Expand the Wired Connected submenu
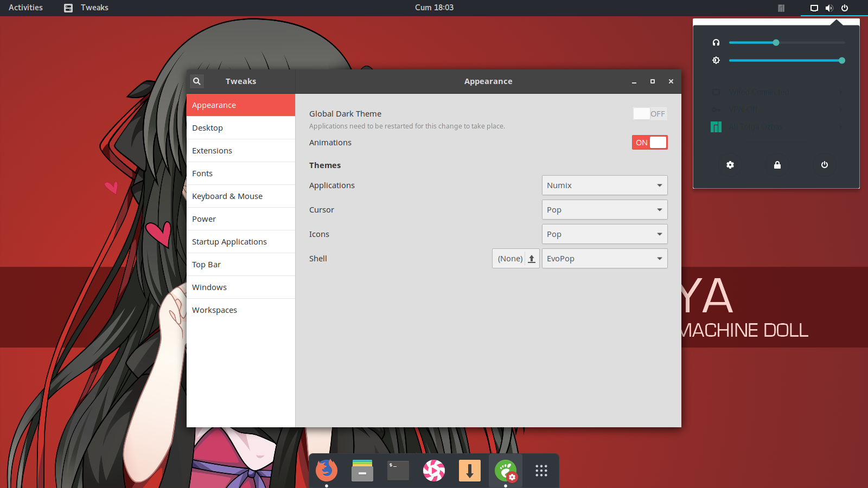Screen dimensions: 868x488 pyautogui.click(x=776, y=92)
